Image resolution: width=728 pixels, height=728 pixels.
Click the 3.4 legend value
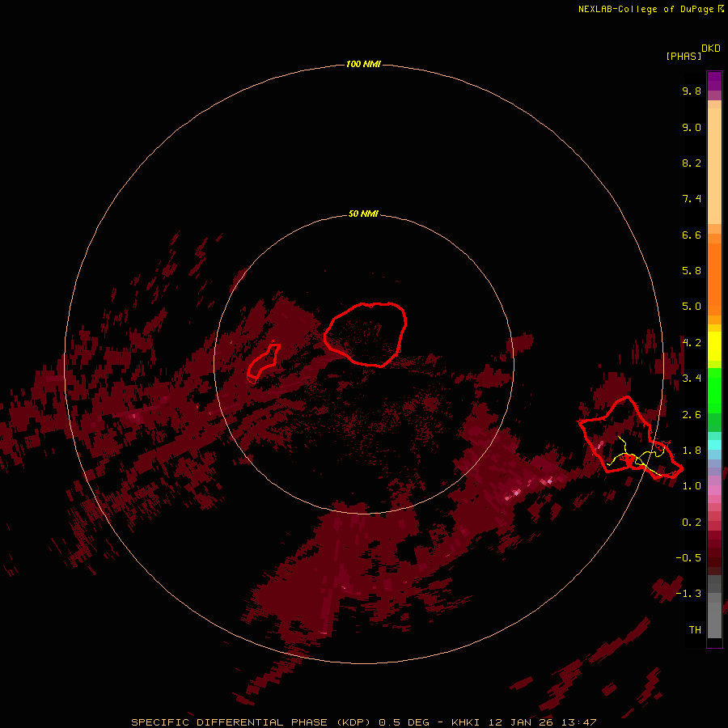click(x=692, y=379)
